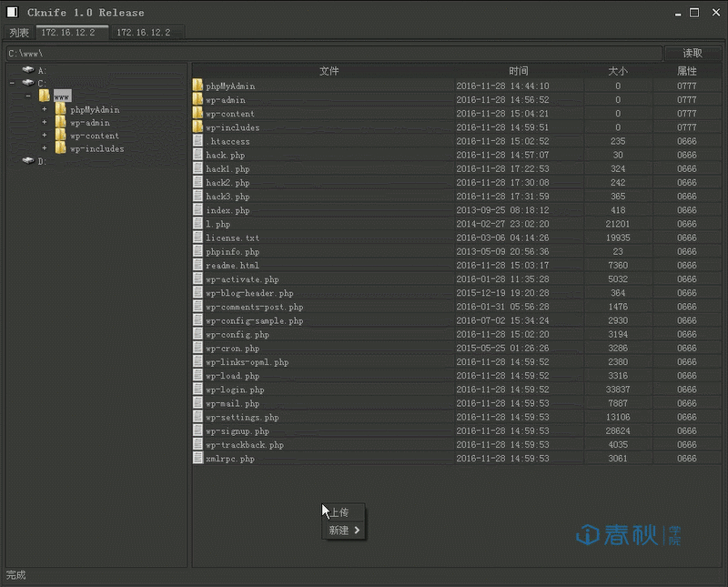
Task: Click the Cknife icon in title bar
Action: (11, 12)
